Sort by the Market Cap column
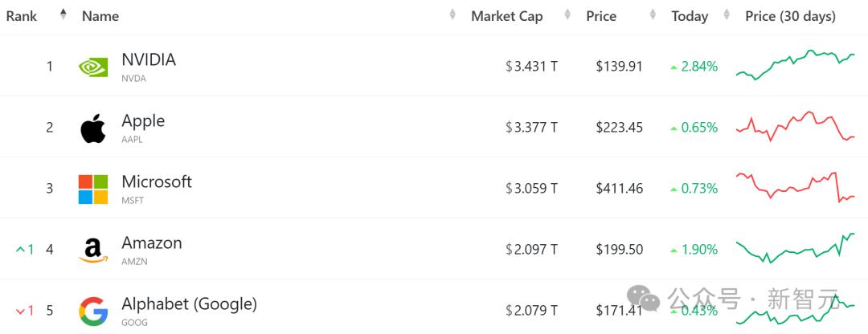 click(506, 16)
